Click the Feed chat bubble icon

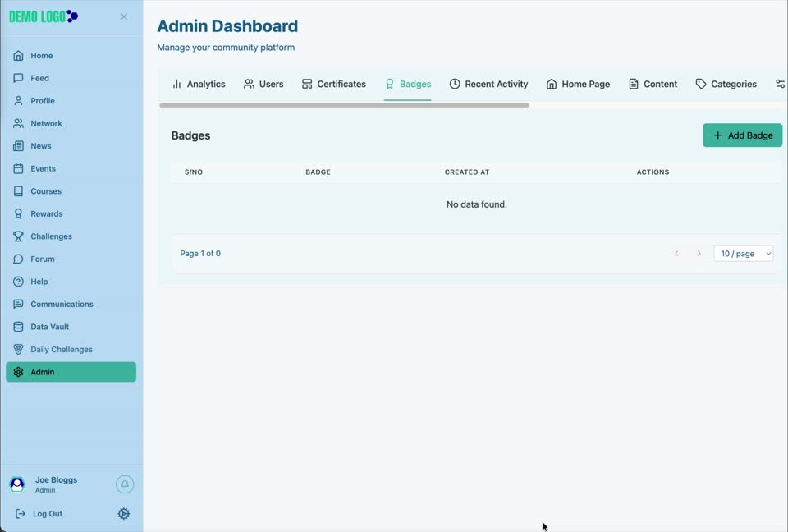[x=18, y=78]
